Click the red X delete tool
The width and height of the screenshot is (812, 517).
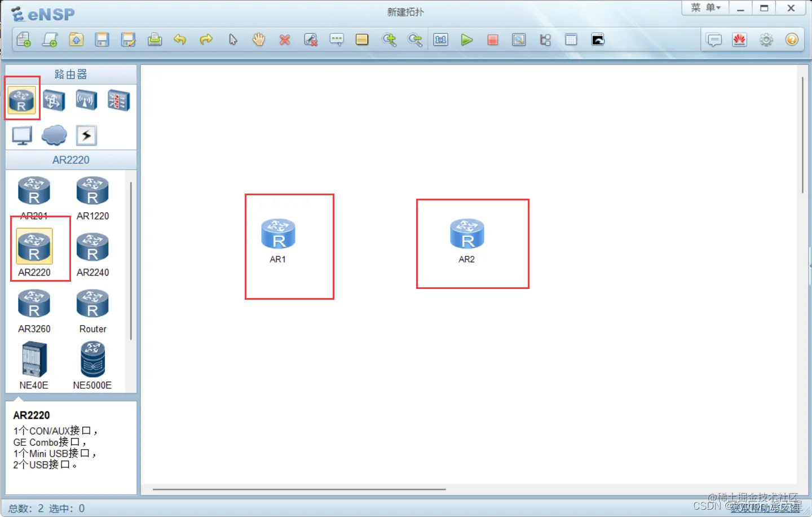[285, 40]
